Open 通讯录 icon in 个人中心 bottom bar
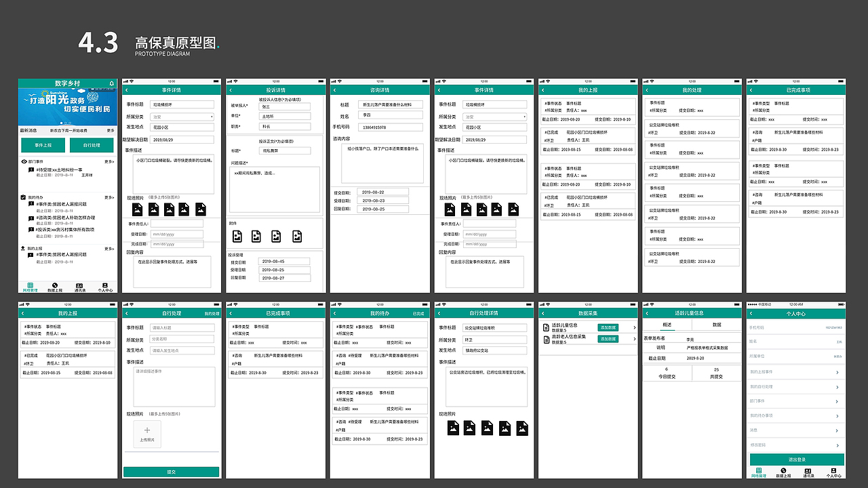Screen dimensions: 868x488 click(x=808, y=472)
